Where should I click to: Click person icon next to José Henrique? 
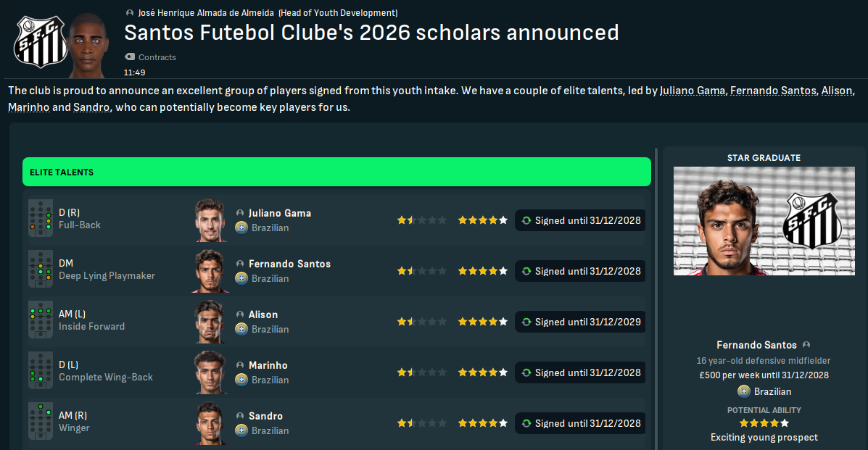coord(130,13)
